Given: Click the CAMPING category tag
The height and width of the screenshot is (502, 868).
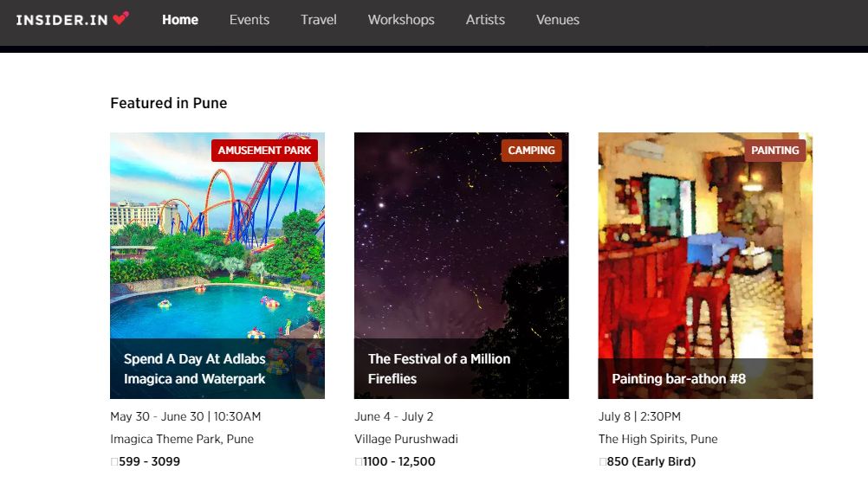Looking at the screenshot, I should point(531,151).
